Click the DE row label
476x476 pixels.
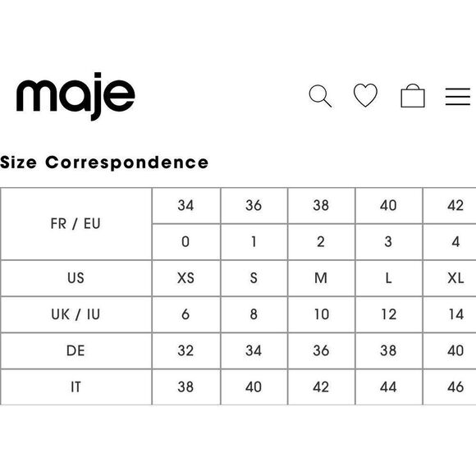(x=76, y=350)
